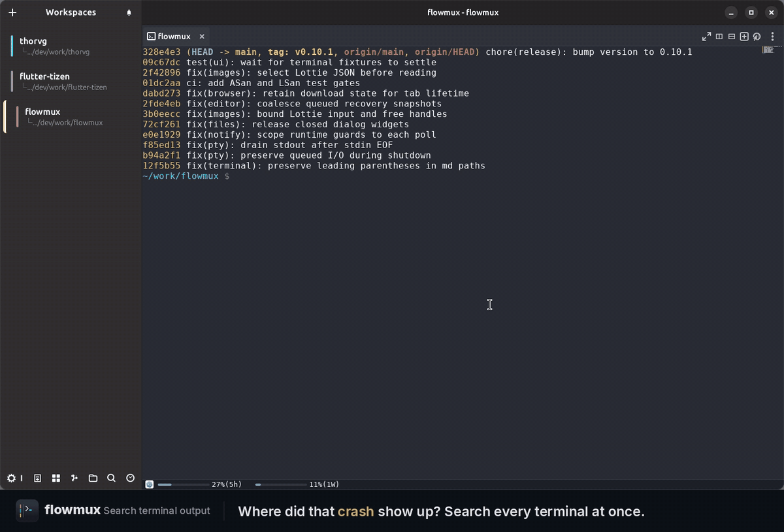Screen dimensions: 784x532
Task: Click commit 'ci: add ASan and LSan test gates'
Action: [x=273, y=83]
